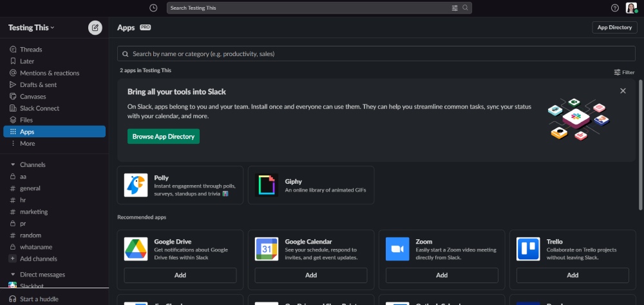644x305 pixels.
Task: Click the PRO badge beside Apps
Action: tap(146, 27)
